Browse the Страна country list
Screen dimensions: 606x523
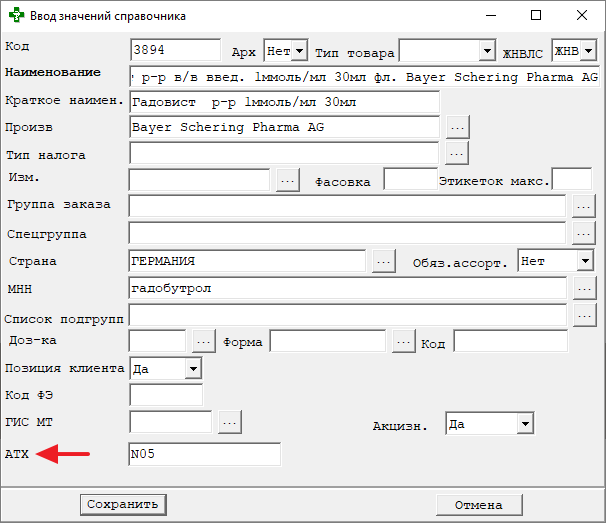pos(384,261)
